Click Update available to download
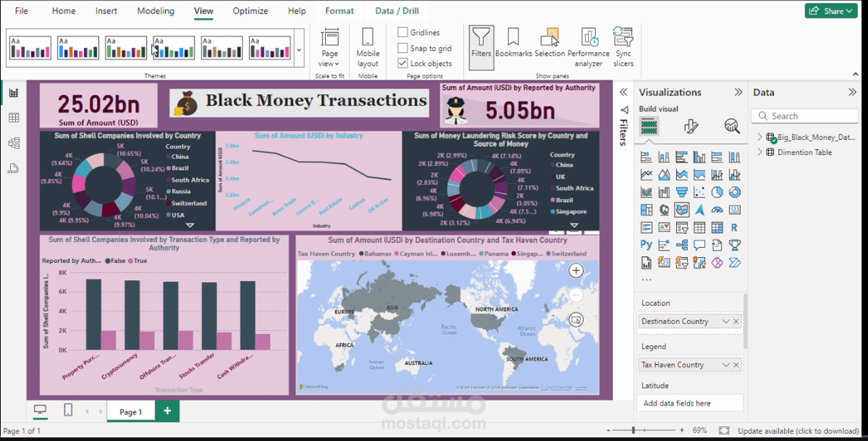This screenshot has width=868, height=441. [x=798, y=431]
